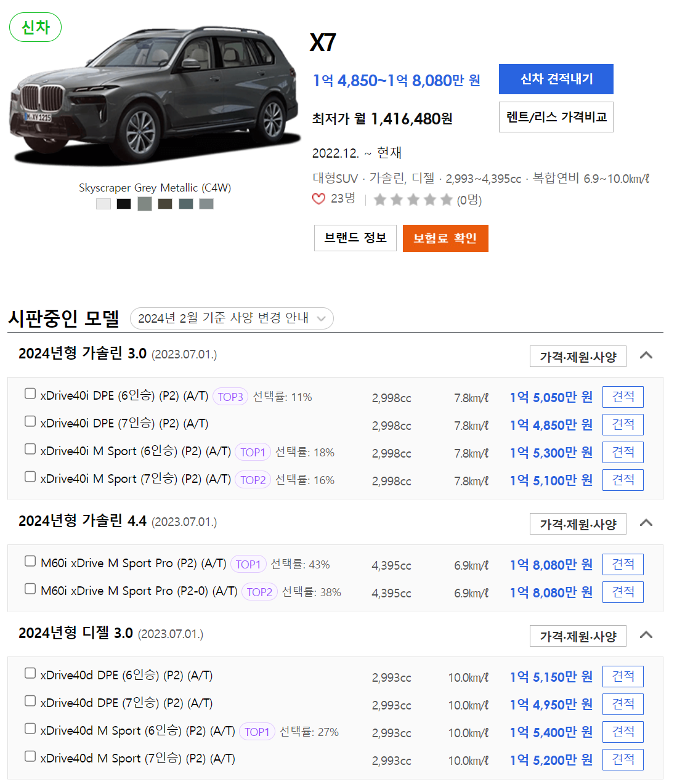Click 견적 for xDrive40d M Sport (7인승)

tap(623, 759)
